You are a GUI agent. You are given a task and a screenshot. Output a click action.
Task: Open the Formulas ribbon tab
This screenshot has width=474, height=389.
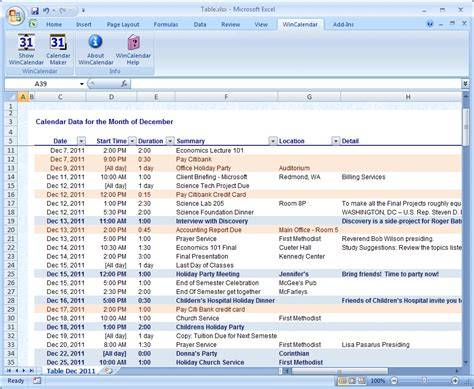166,24
